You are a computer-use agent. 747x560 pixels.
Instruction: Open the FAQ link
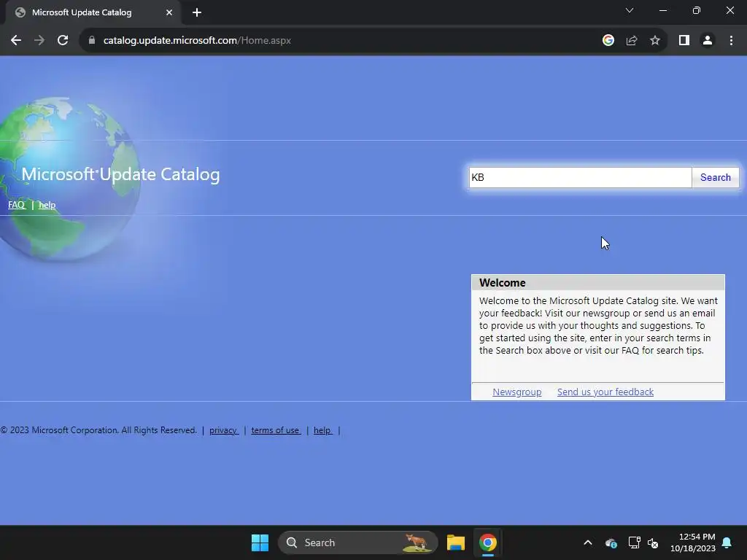[x=16, y=205]
